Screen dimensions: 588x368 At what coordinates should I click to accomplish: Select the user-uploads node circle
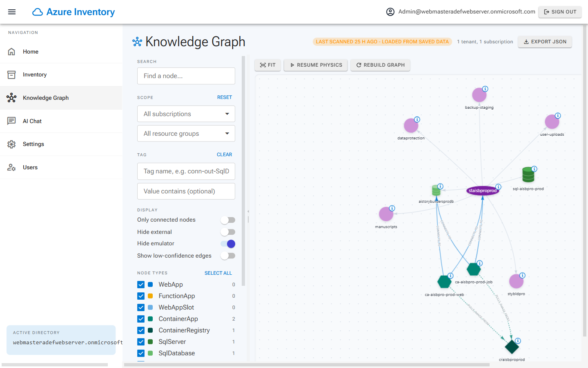552,121
